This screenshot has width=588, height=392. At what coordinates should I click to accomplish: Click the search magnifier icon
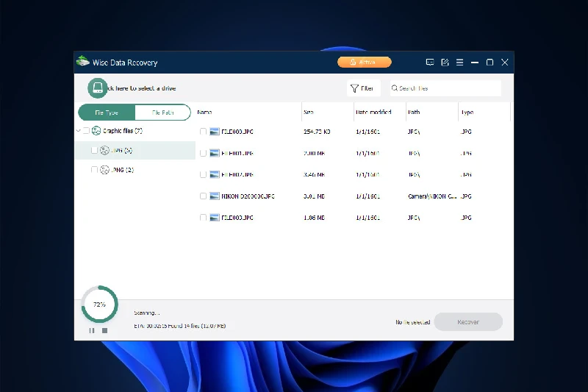point(395,88)
